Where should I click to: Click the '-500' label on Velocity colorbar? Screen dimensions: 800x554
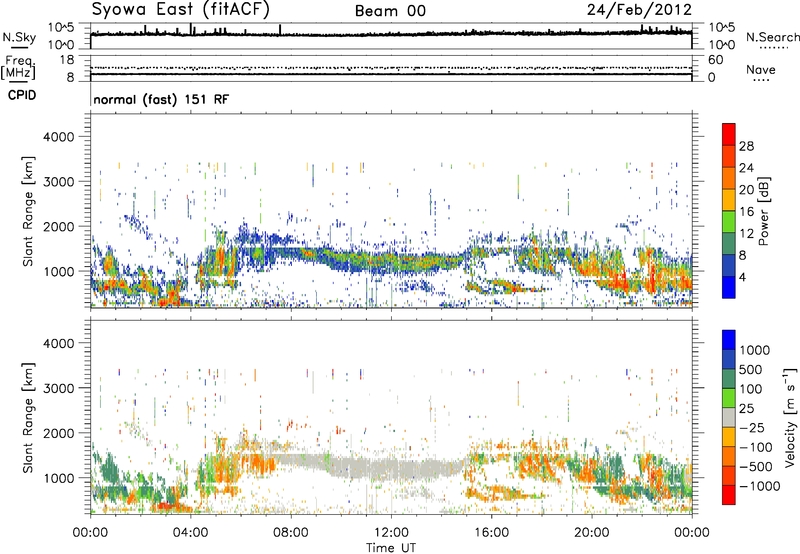[x=756, y=467]
